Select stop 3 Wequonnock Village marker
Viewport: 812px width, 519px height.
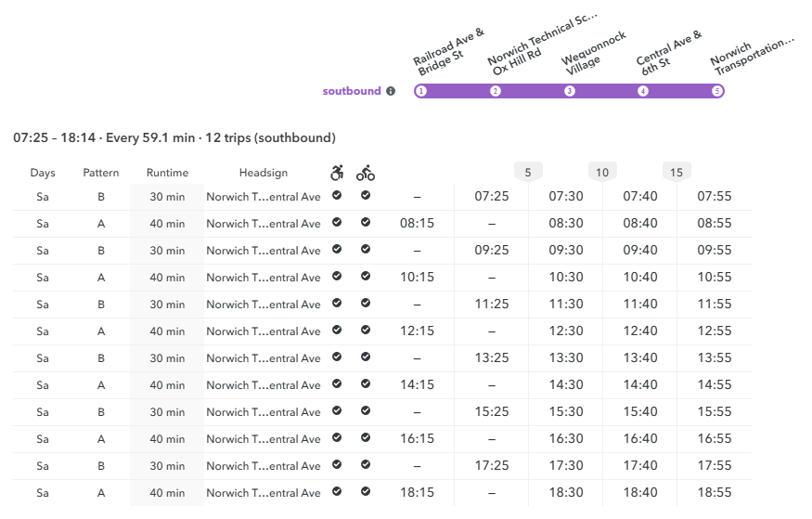tap(570, 91)
